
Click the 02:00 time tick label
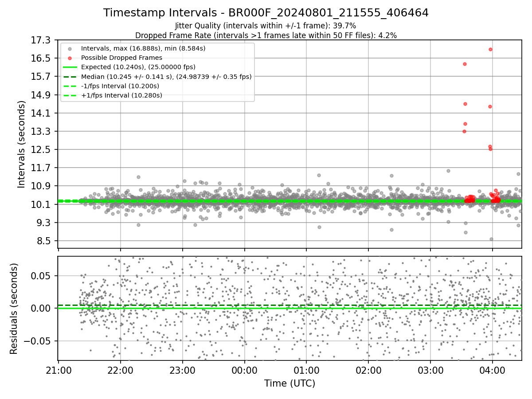pyautogui.click(x=368, y=370)
